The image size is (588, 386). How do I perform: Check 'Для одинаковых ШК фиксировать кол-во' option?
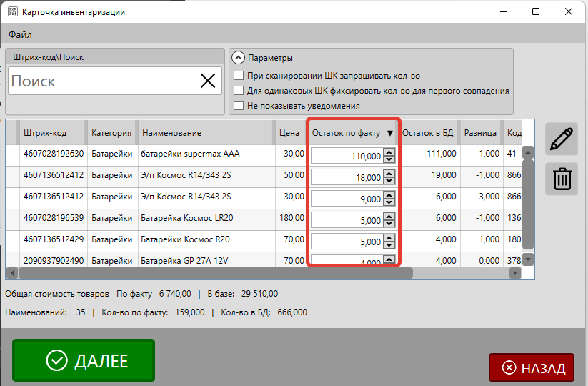tap(239, 91)
